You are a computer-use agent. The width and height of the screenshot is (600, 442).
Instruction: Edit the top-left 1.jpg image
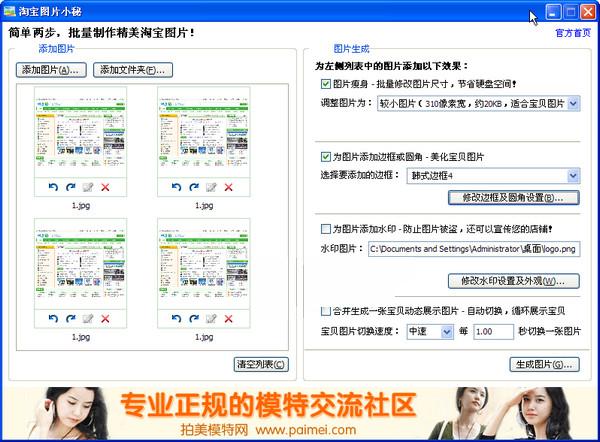[88, 187]
